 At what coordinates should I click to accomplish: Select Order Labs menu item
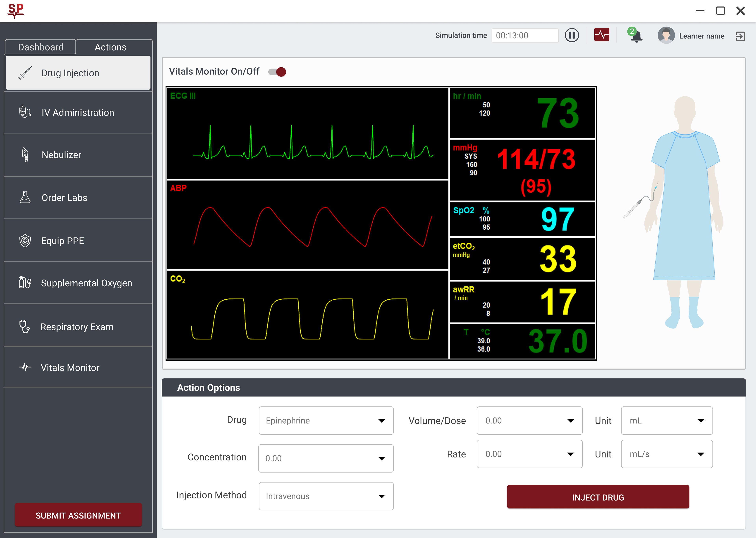pyautogui.click(x=78, y=198)
